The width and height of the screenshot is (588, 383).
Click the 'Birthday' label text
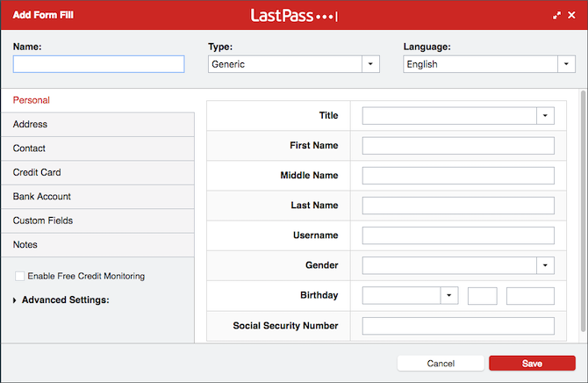click(x=319, y=295)
